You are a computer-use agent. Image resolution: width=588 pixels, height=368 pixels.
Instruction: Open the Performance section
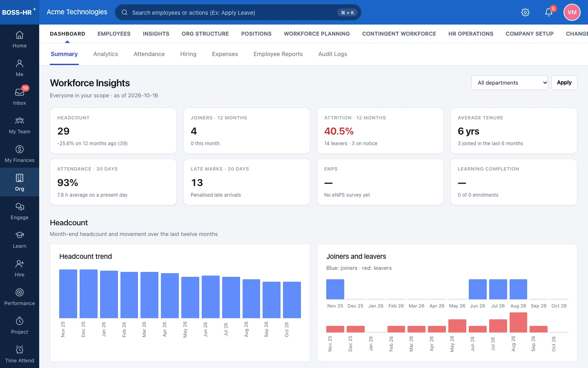[20, 297]
